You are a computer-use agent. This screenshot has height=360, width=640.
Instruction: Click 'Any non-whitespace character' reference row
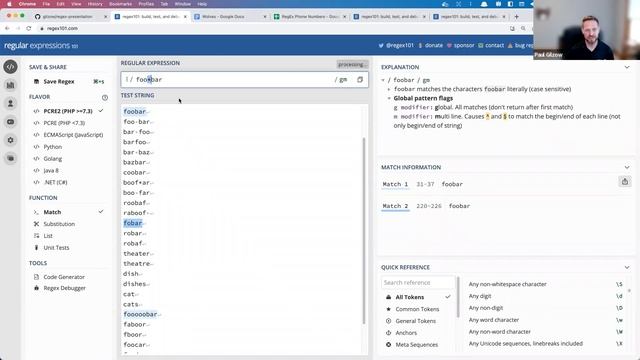click(x=545, y=284)
